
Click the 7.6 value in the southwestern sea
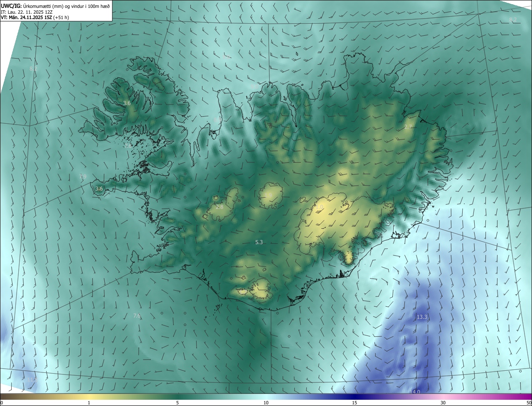click(x=137, y=316)
